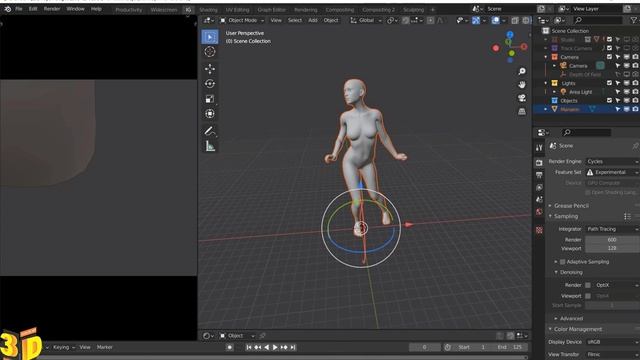
Task: Toggle proportional editing icon in header
Action: [x=431, y=20]
